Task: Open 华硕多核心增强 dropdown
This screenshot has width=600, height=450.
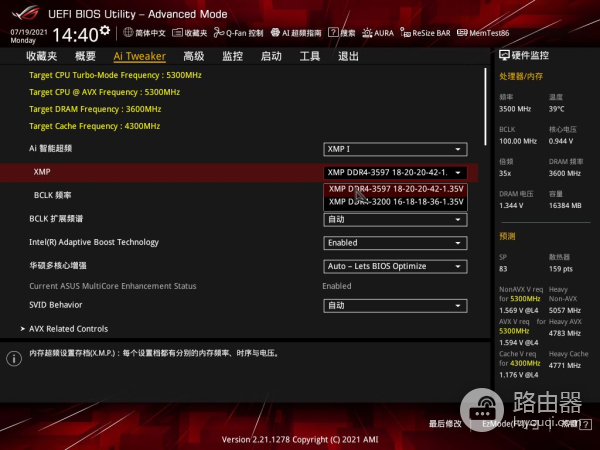Action: pyautogui.click(x=395, y=266)
